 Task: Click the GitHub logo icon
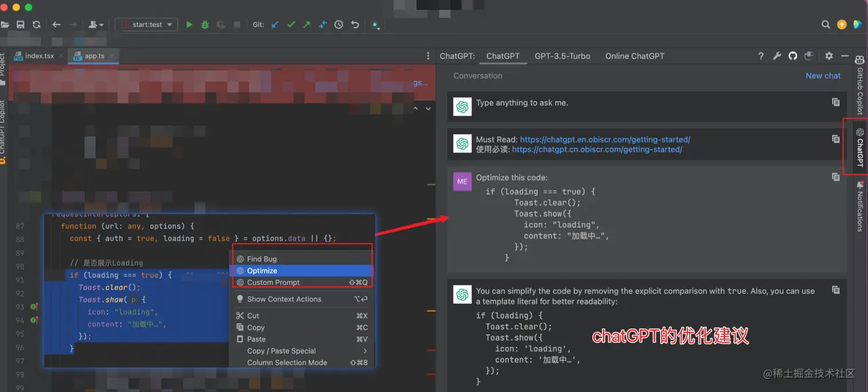point(793,56)
